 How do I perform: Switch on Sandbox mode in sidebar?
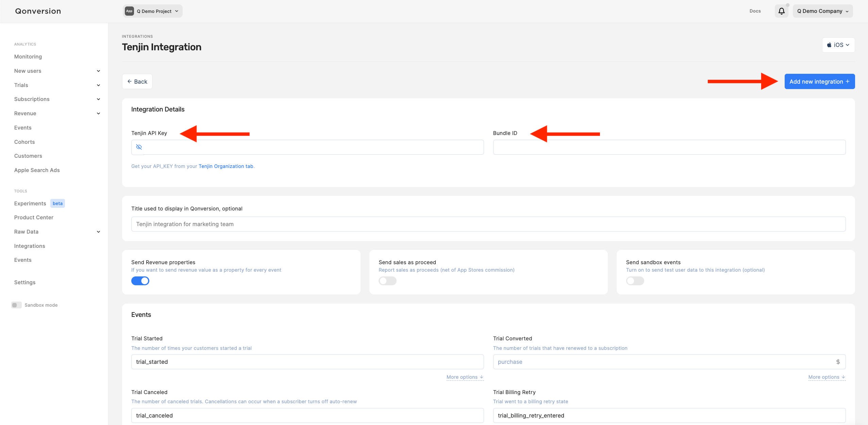pos(16,305)
